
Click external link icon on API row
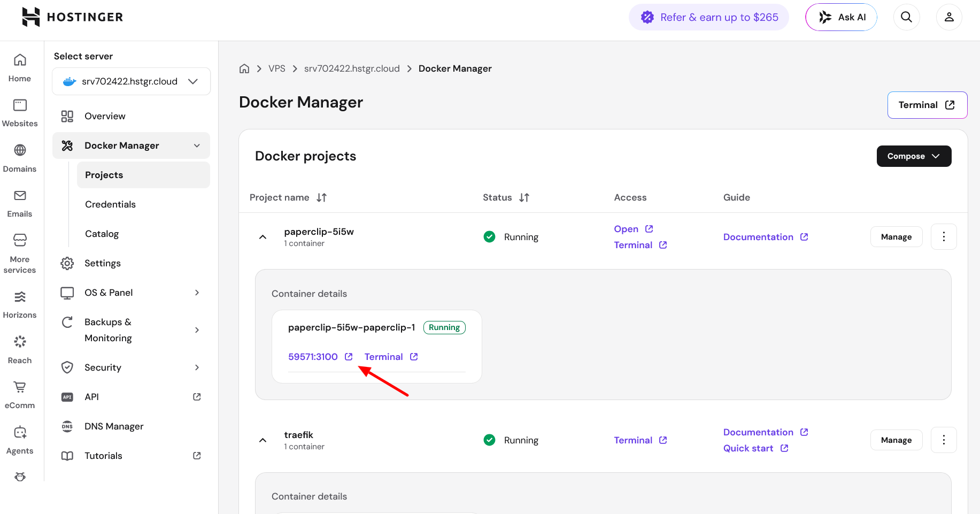[197, 397]
